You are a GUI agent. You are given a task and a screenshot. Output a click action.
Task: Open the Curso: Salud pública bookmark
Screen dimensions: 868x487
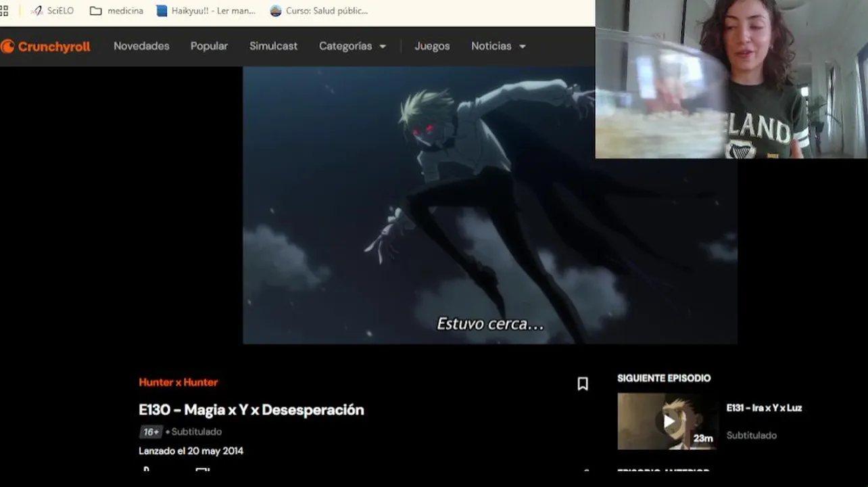pos(318,11)
